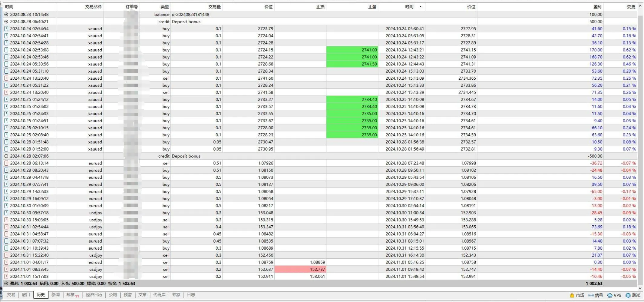Click the credit amount -500.00
The width and height of the screenshot is (644, 302).
pos(595,156)
